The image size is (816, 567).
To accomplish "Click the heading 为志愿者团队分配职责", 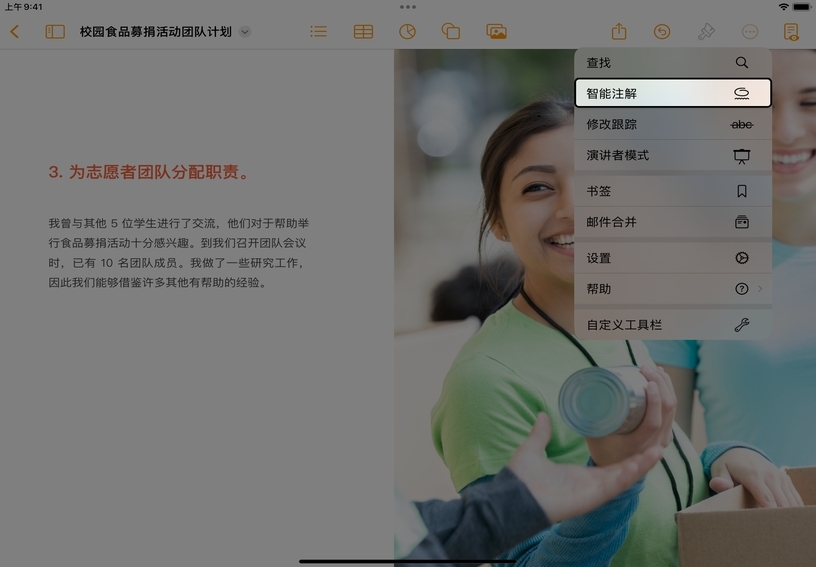I will [148, 172].
